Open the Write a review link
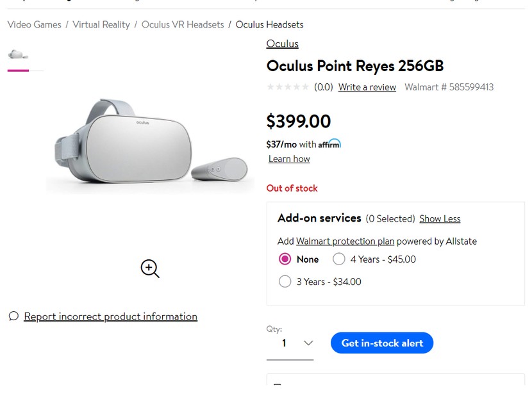 [367, 87]
